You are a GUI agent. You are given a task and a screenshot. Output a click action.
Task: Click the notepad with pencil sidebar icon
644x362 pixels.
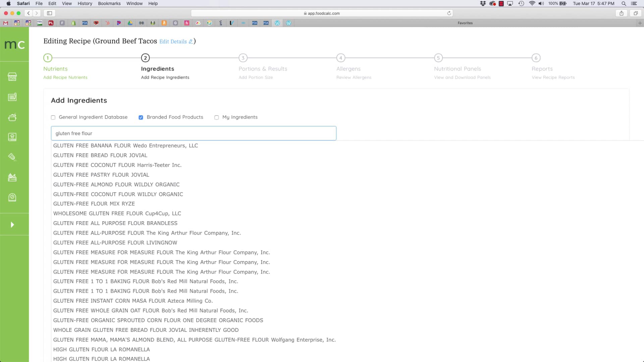click(x=12, y=97)
